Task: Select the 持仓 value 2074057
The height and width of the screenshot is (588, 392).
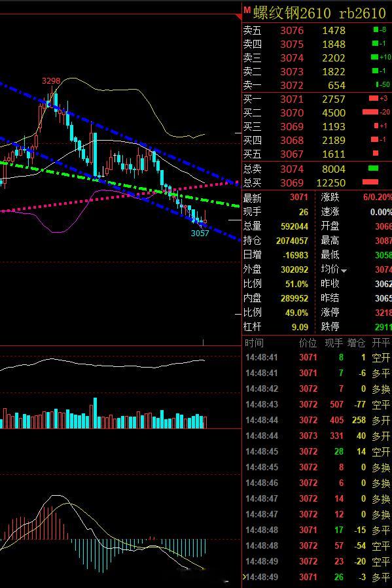Action: pos(292,241)
